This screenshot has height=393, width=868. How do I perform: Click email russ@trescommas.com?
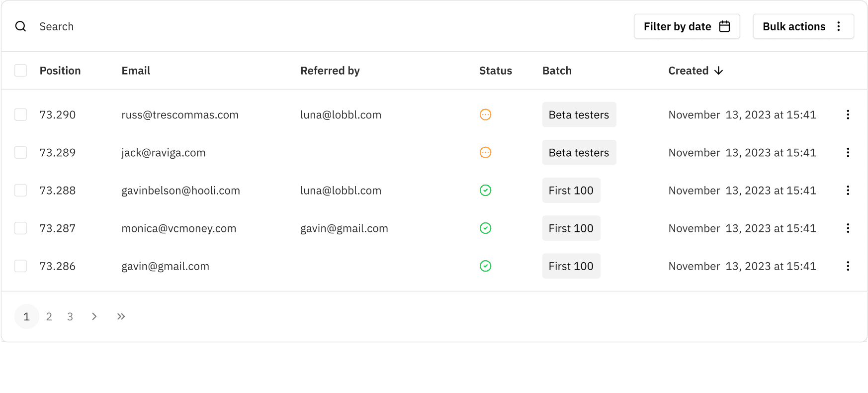coord(180,115)
